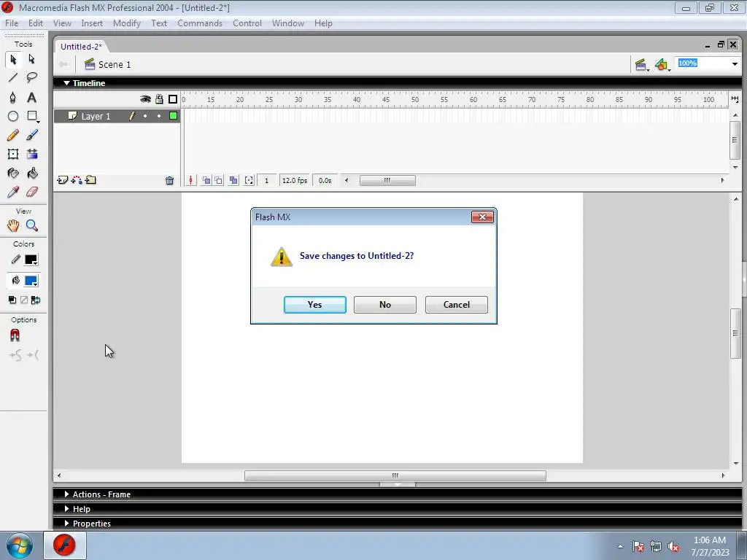Pick the Lasso tool
The width and height of the screenshot is (747, 560).
pos(32,77)
